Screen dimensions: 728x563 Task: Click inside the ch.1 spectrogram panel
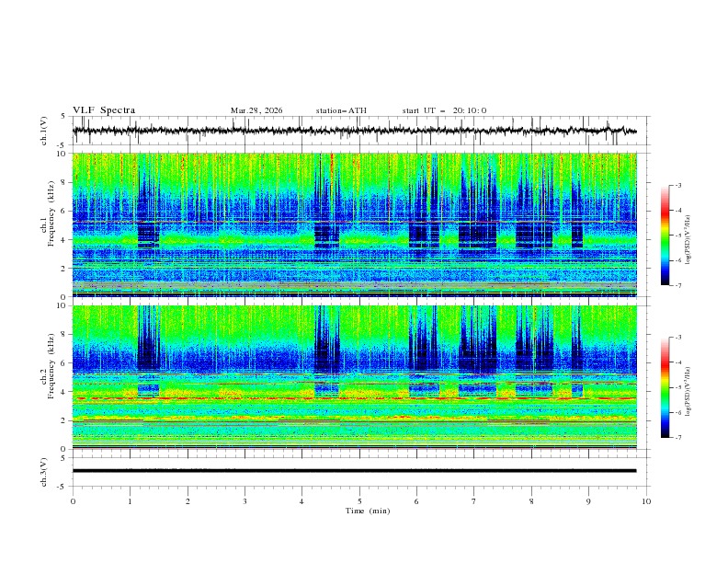(354, 224)
